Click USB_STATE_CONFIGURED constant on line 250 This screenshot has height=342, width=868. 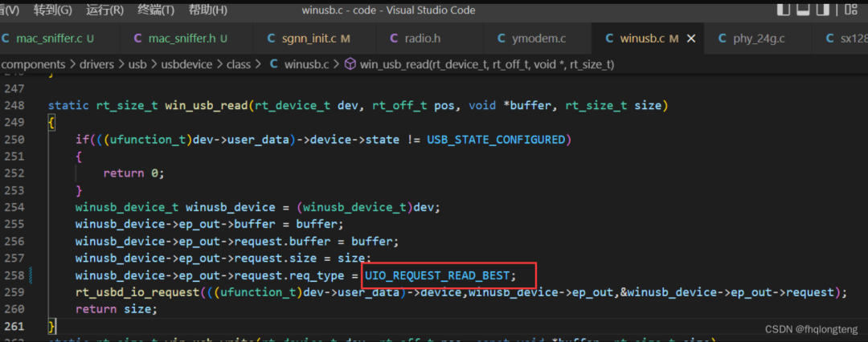click(495, 140)
